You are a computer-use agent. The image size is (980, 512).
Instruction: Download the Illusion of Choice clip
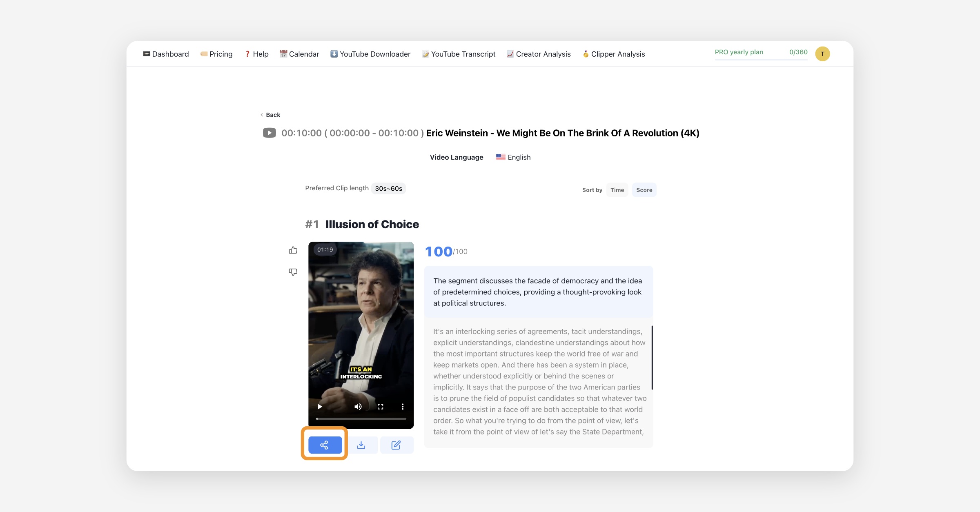coord(361,445)
